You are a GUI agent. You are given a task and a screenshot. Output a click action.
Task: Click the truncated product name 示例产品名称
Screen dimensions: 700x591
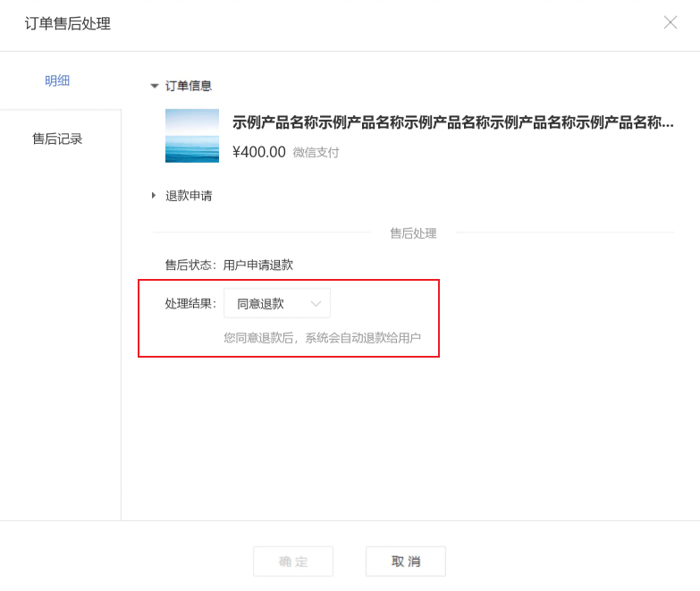[452, 122]
